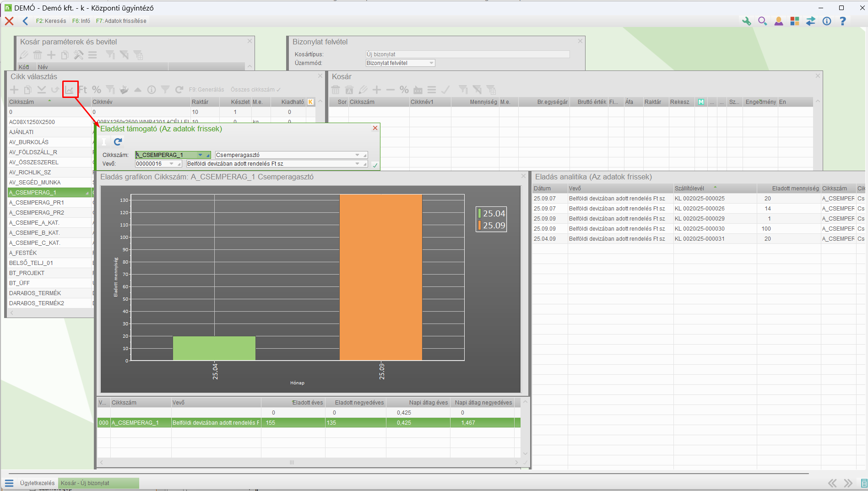Switch to the Kosár - Új bizonylat tab

[x=98, y=483]
